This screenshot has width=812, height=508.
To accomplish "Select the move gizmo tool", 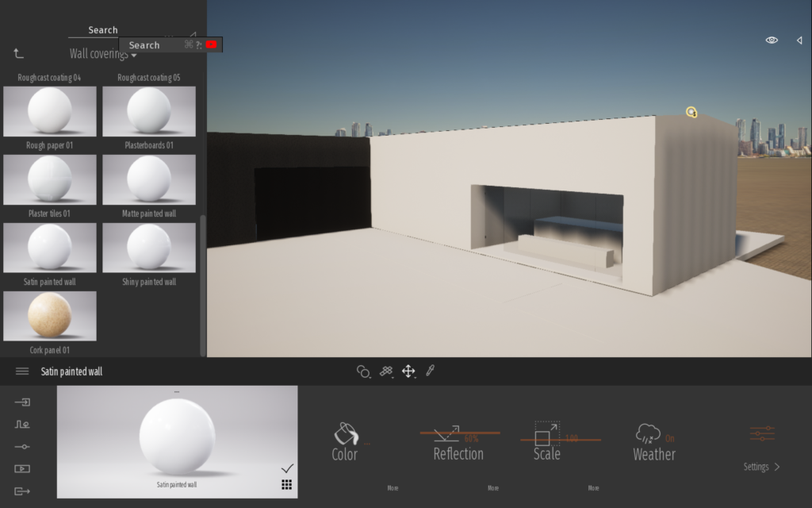I will pyautogui.click(x=408, y=371).
